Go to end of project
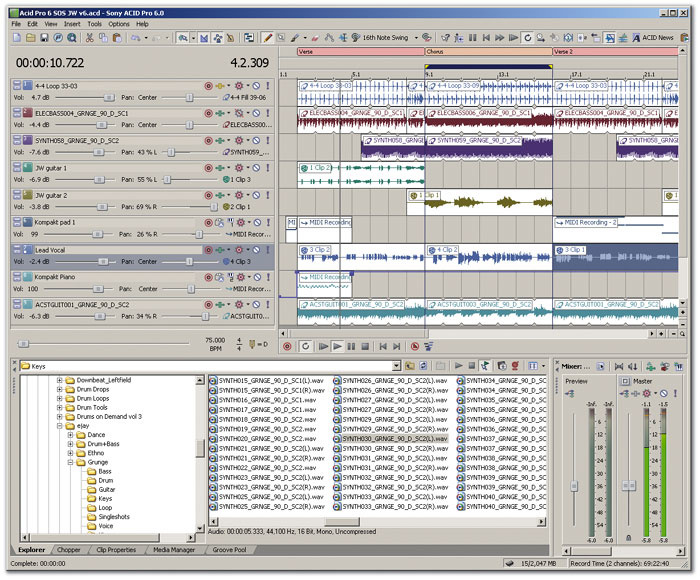This screenshot has width=700, height=580. click(x=396, y=346)
